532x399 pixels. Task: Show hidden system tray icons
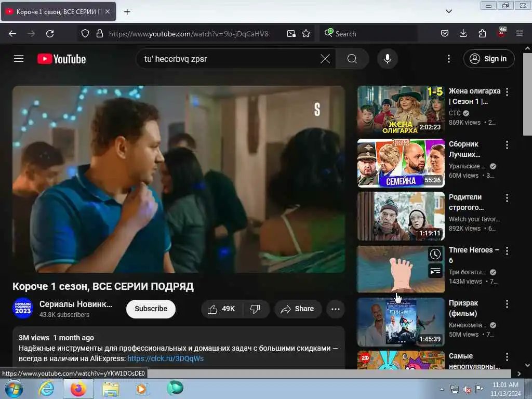point(442,389)
